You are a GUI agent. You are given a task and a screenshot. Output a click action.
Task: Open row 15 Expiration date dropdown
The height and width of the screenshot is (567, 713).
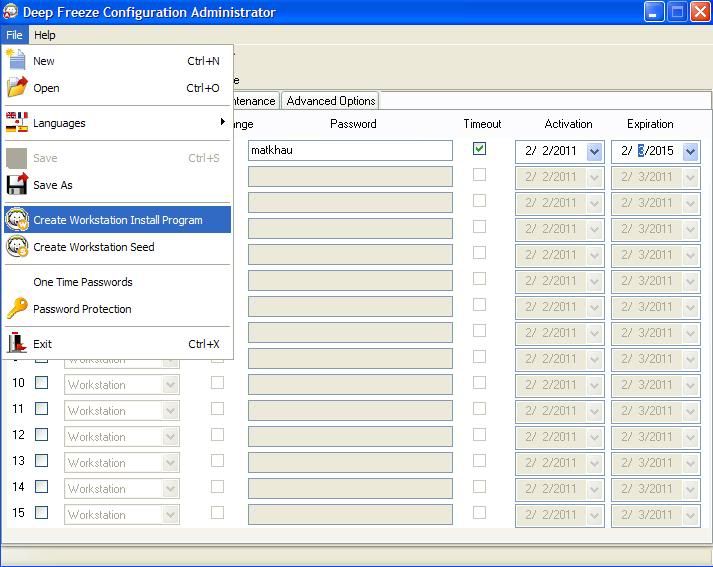(690, 515)
